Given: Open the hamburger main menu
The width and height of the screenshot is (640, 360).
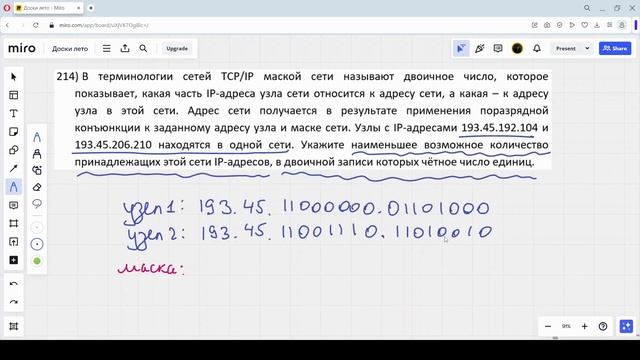Looking at the screenshot, I should [107, 49].
